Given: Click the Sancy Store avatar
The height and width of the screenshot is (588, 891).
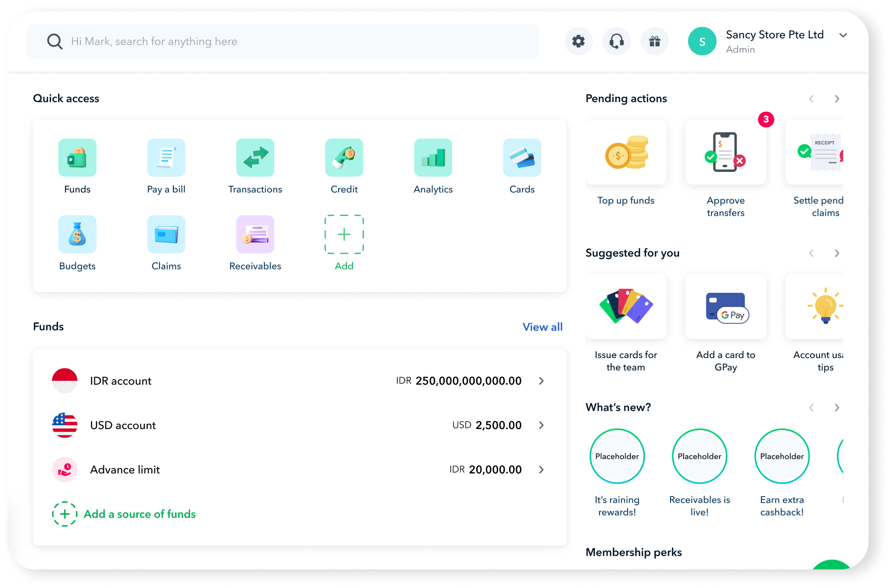Looking at the screenshot, I should [x=702, y=41].
